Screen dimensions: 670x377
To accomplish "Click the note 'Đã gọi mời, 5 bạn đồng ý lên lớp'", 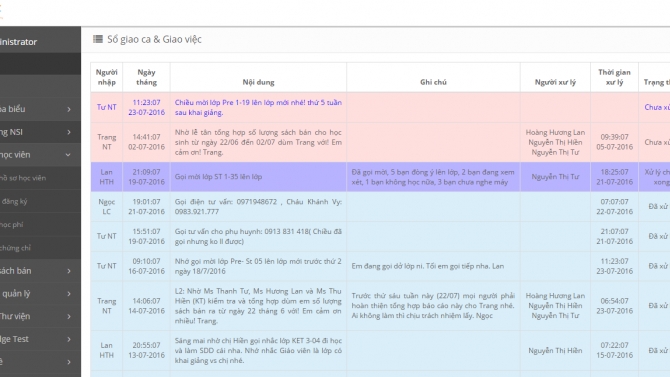I will (433, 177).
